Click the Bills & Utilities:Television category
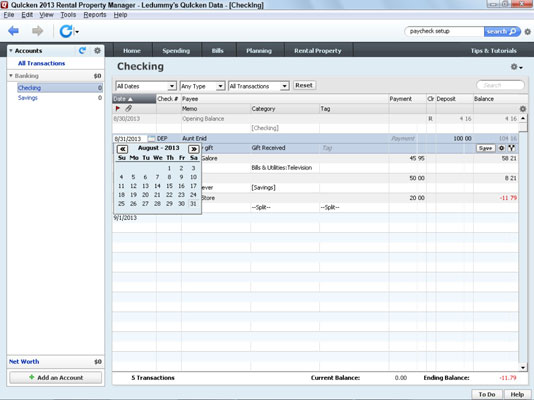Viewport: 534px width, 400px height. (282, 167)
